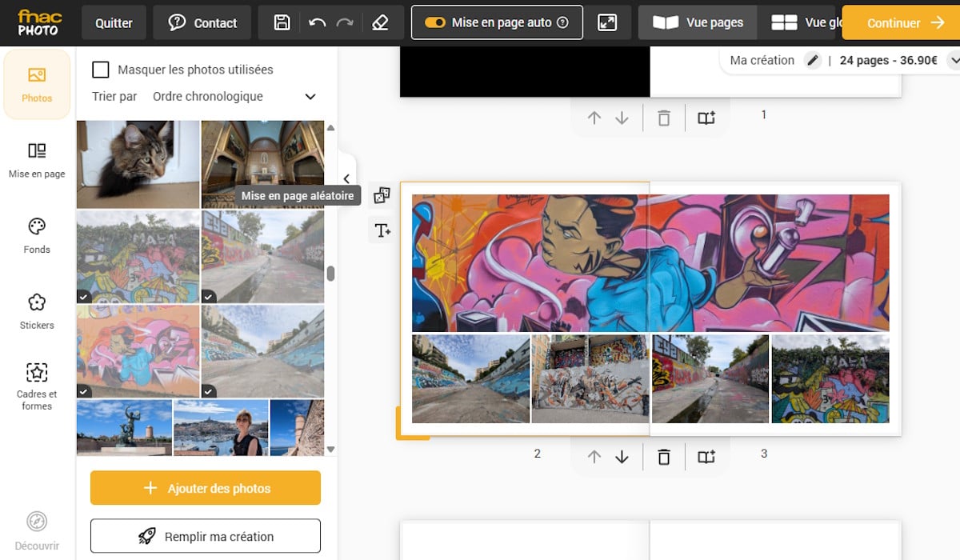The width and height of the screenshot is (960, 560).
Task: Click the 'Ma création' title text
Action: (x=762, y=60)
